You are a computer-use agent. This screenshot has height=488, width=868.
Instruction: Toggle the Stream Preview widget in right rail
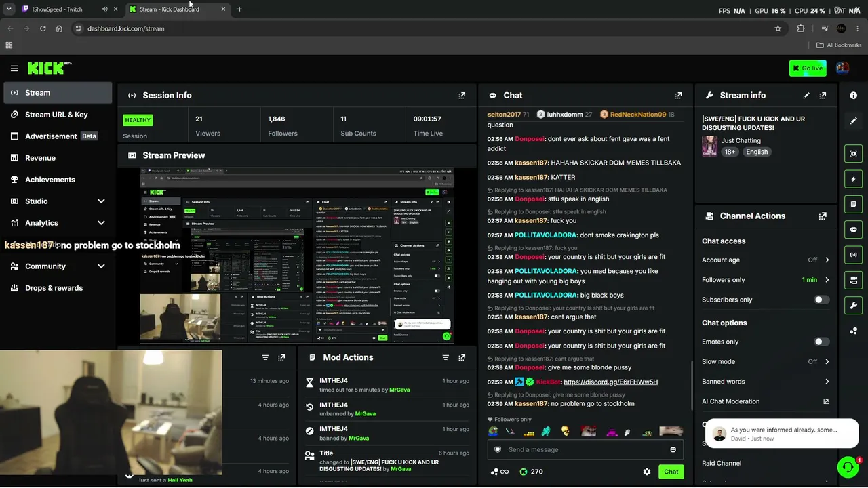pyautogui.click(x=853, y=154)
